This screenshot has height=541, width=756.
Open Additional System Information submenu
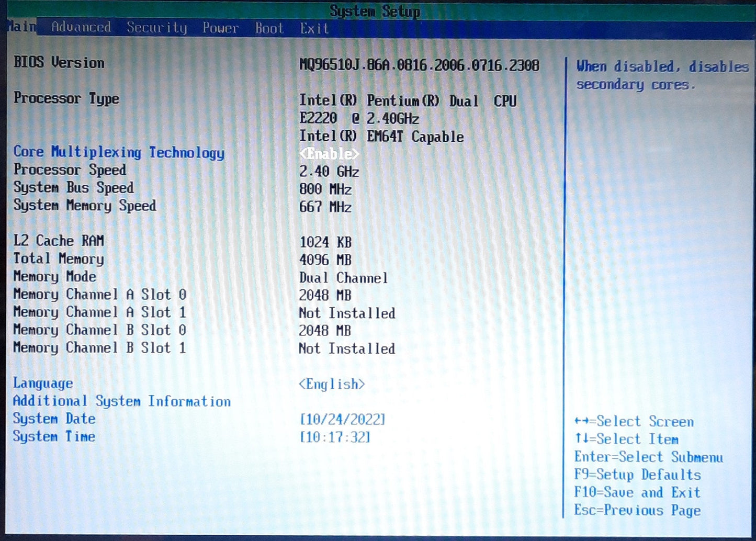point(121,401)
